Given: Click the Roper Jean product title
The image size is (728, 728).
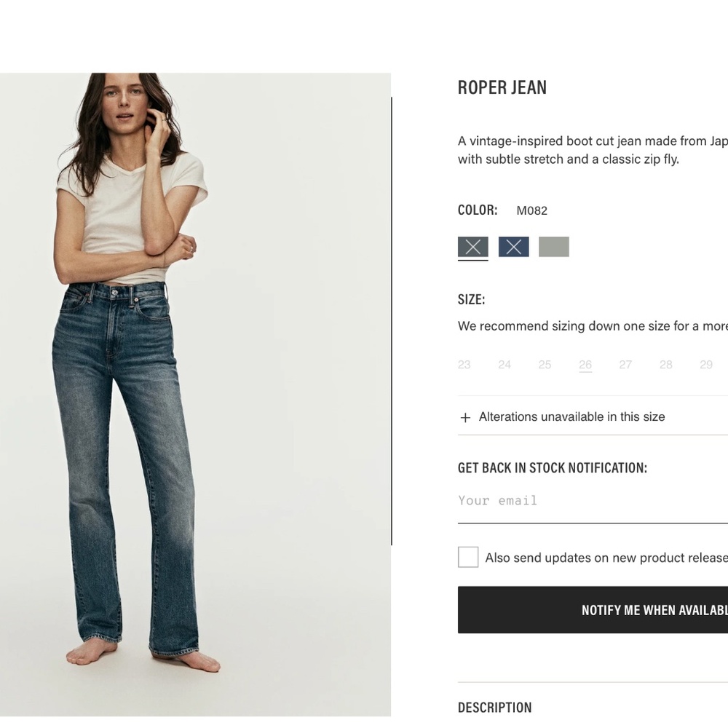Looking at the screenshot, I should click(502, 88).
